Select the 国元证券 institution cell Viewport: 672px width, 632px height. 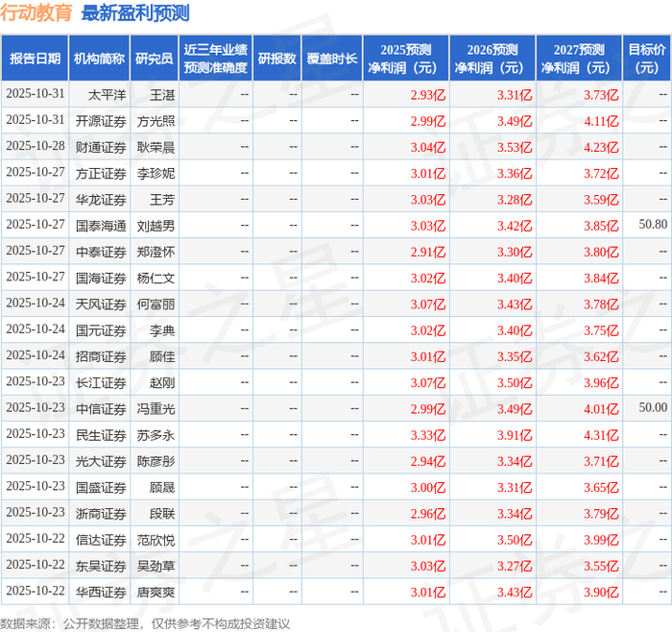101,330
